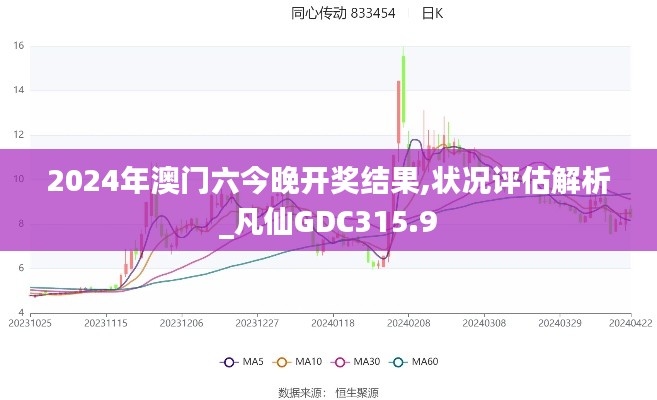Viewport: 657px width, 400px height.
Task: Pick the 20231227 date axis label
Action: (256, 323)
